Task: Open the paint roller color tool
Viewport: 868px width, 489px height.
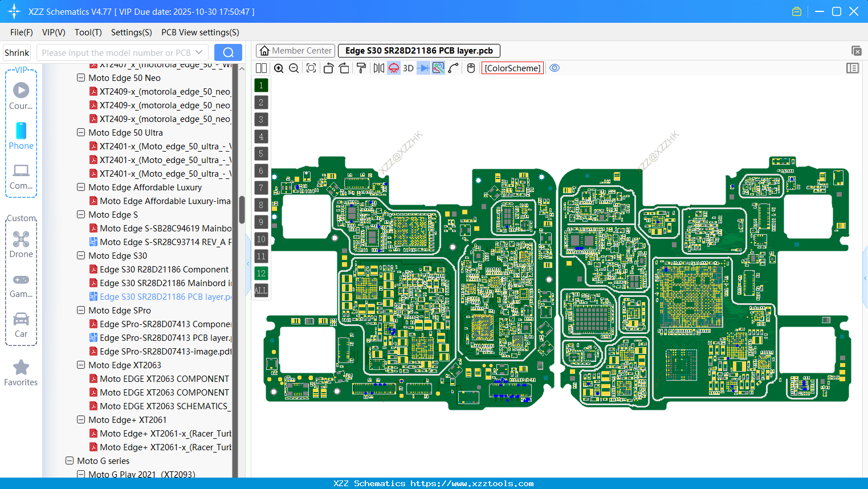Action: coord(362,68)
